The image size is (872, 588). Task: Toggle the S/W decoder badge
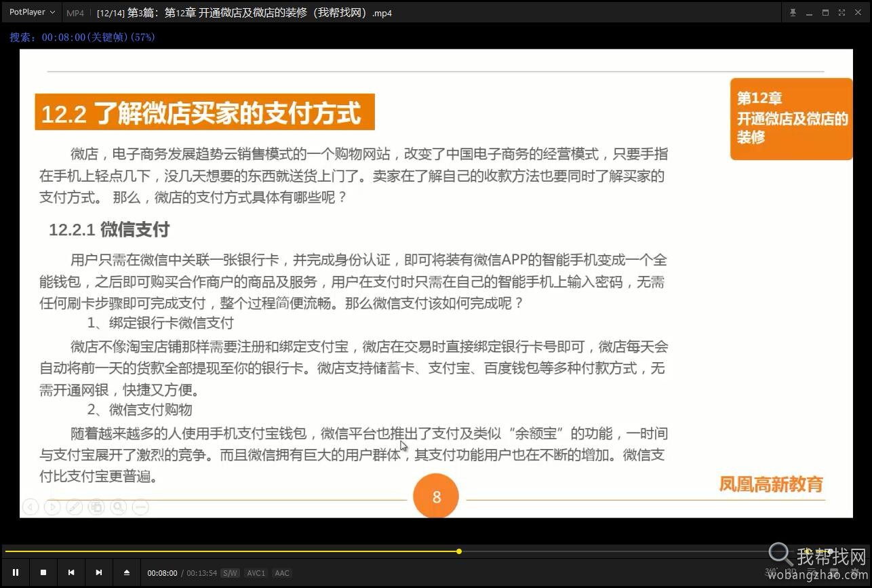coord(230,573)
